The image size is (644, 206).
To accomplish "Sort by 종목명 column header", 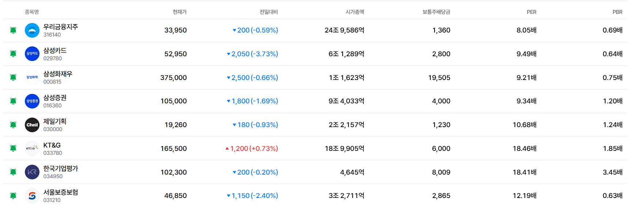I will pos(32,12).
